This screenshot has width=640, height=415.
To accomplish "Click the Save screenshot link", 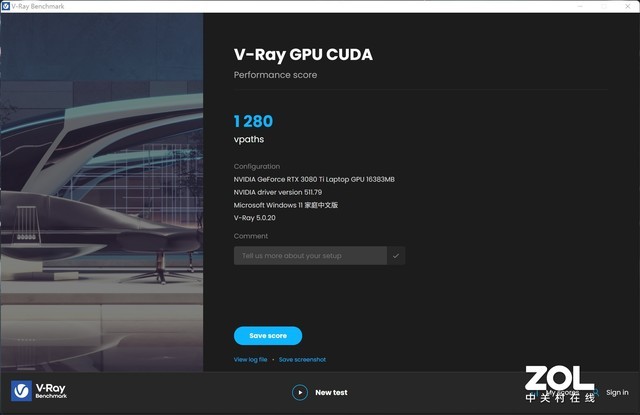I will (302, 360).
